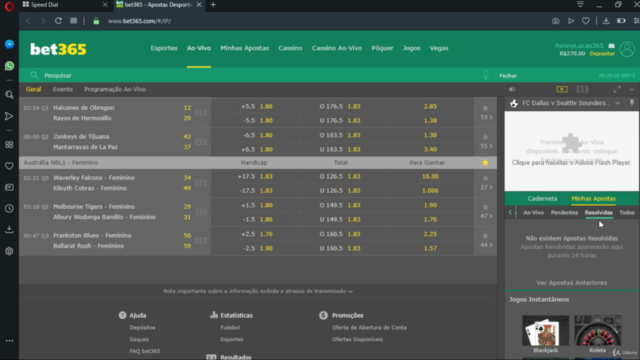
Task: Open downloads icon in Opera sidebar
Action: pos(9,229)
